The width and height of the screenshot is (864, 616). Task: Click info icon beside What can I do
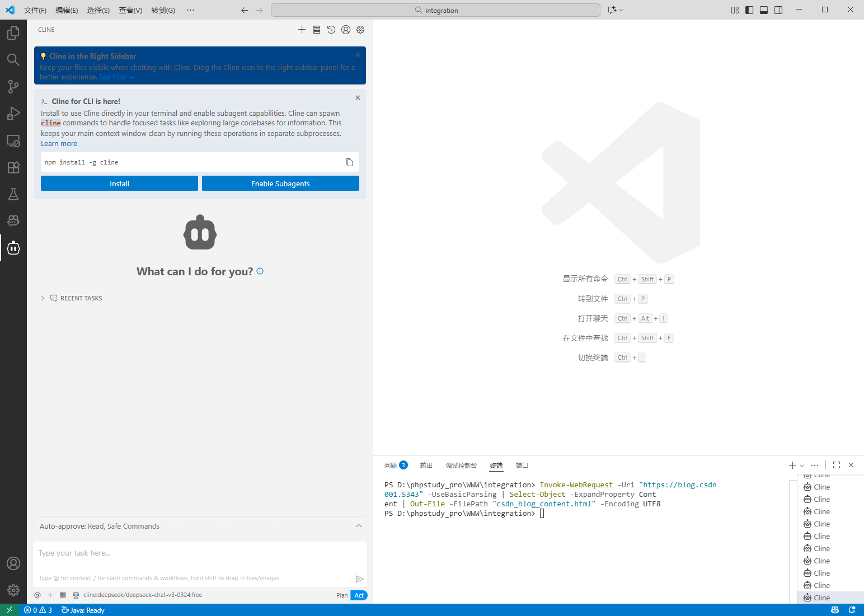coord(260,271)
